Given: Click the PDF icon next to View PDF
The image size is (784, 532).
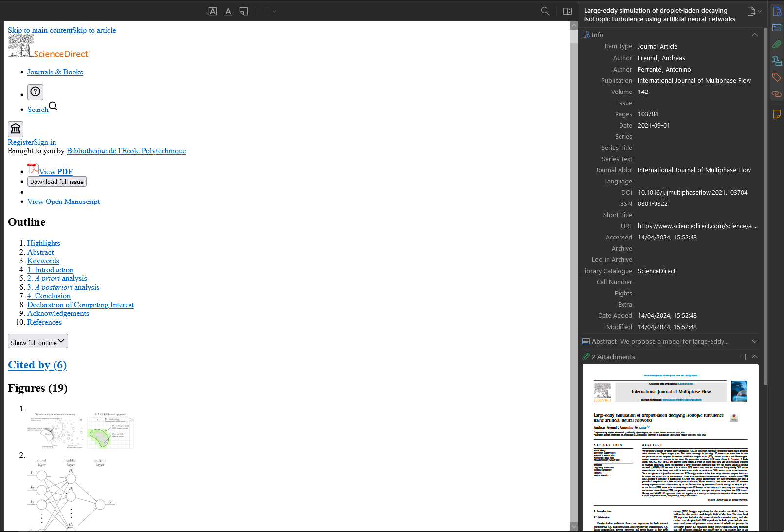Looking at the screenshot, I should coord(33,168).
